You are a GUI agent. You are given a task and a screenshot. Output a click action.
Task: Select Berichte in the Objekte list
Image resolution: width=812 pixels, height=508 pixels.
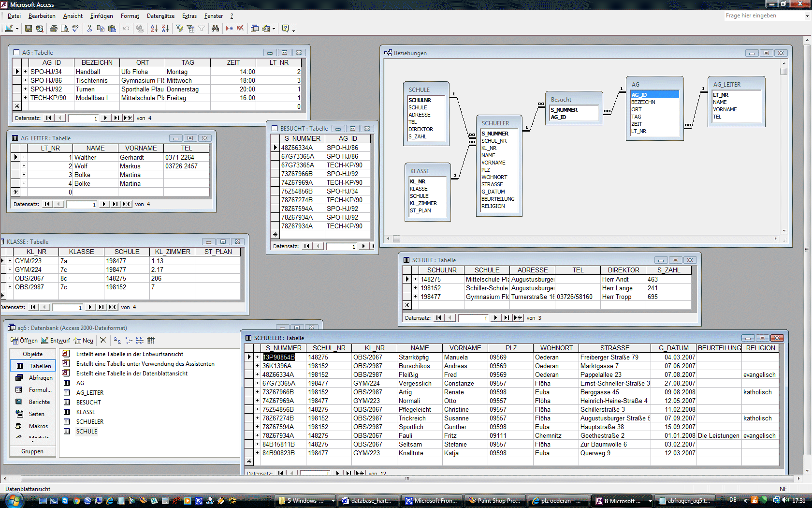coord(33,402)
